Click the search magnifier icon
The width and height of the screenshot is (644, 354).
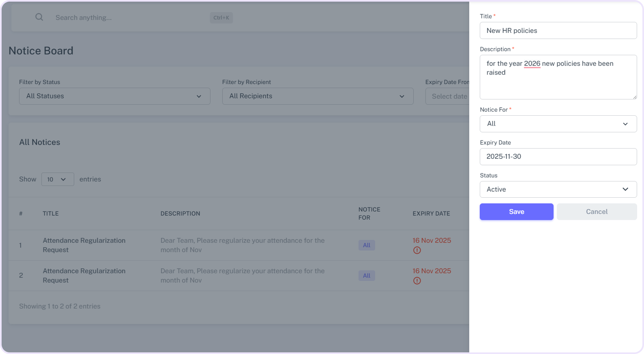point(39,17)
